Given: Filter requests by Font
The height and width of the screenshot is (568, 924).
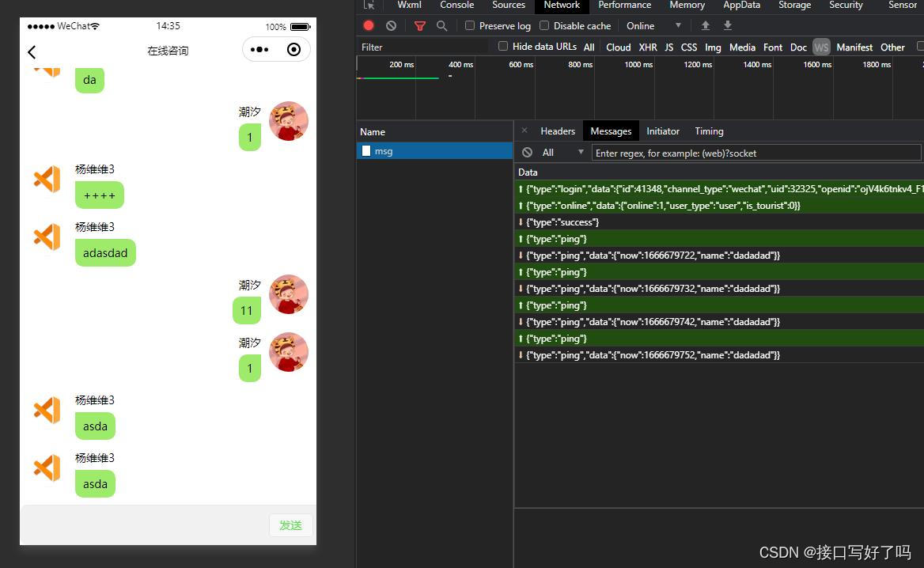Looking at the screenshot, I should (x=773, y=47).
